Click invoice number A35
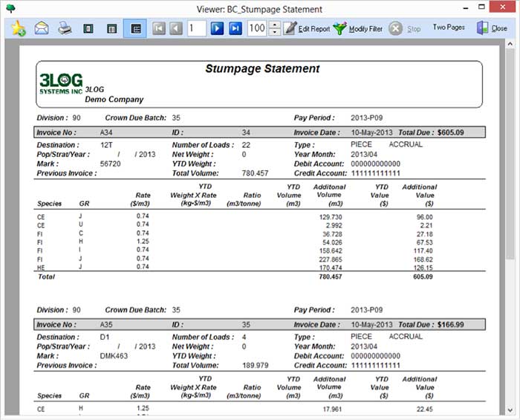This screenshot has width=520, height=420. coord(106,324)
